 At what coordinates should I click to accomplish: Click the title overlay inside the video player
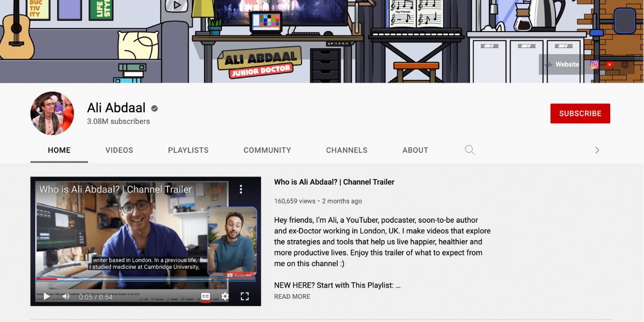(115, 189)
